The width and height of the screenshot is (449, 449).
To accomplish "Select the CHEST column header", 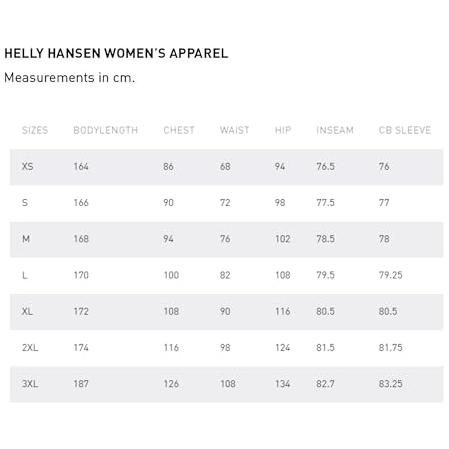I will pyautogui.click(x=179, y=130).
